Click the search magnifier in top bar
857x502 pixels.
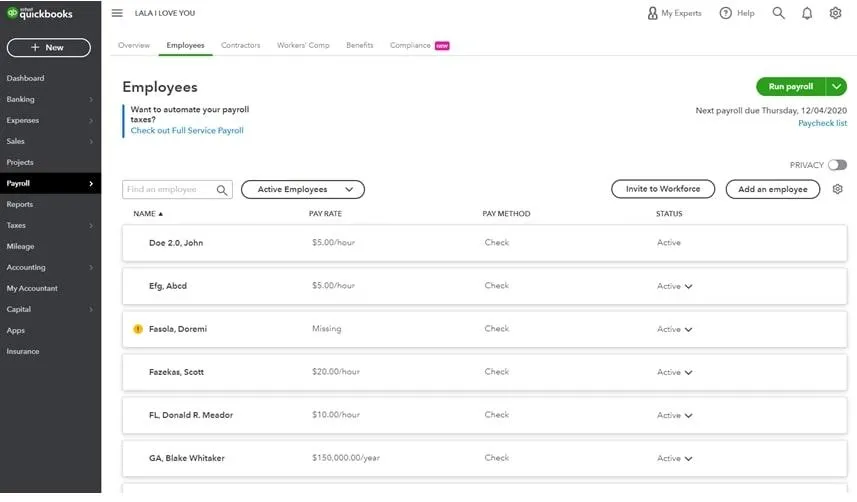(778, 13)
